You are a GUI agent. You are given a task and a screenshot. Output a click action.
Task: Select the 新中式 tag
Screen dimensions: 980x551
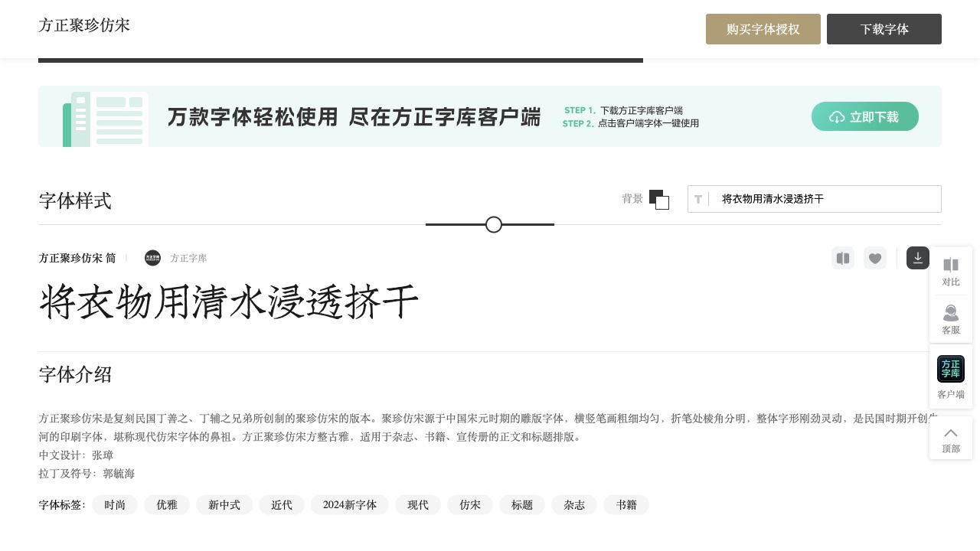(x=224, y=505)
